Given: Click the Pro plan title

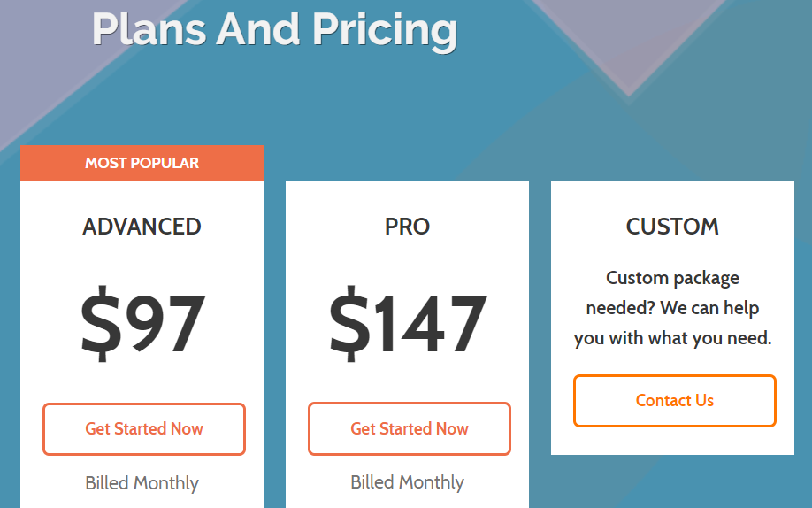Looking at the screenshot, I should coord(407,227).
